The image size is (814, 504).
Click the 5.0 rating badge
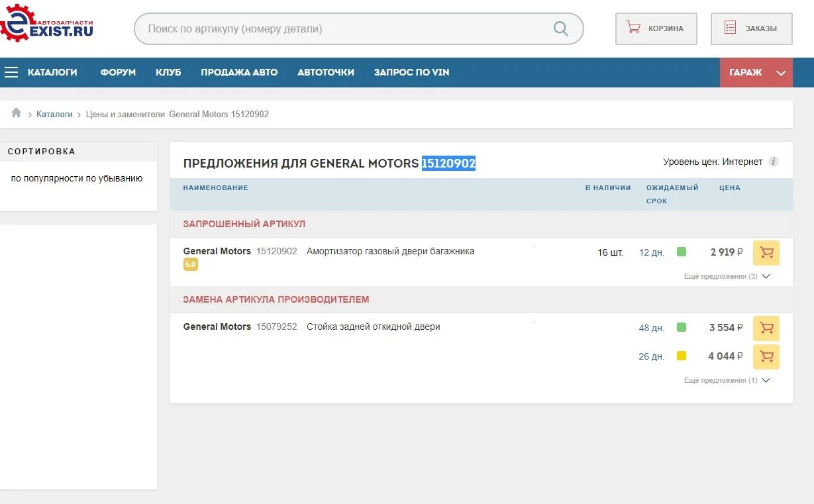[x=190, y=264]
